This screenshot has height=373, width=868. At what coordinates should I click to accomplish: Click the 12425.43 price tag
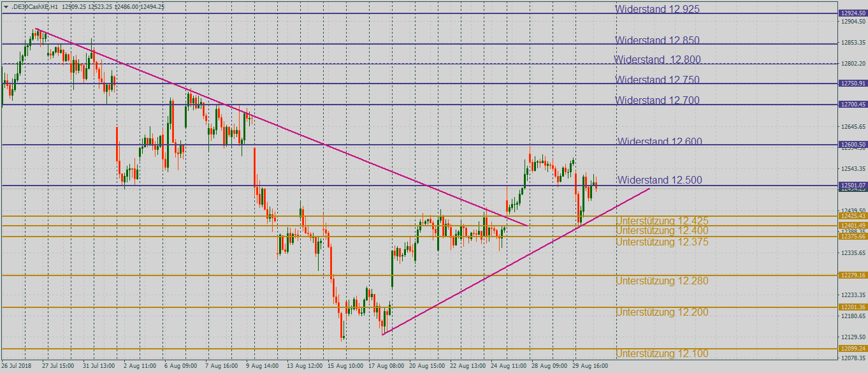point(853,216)
